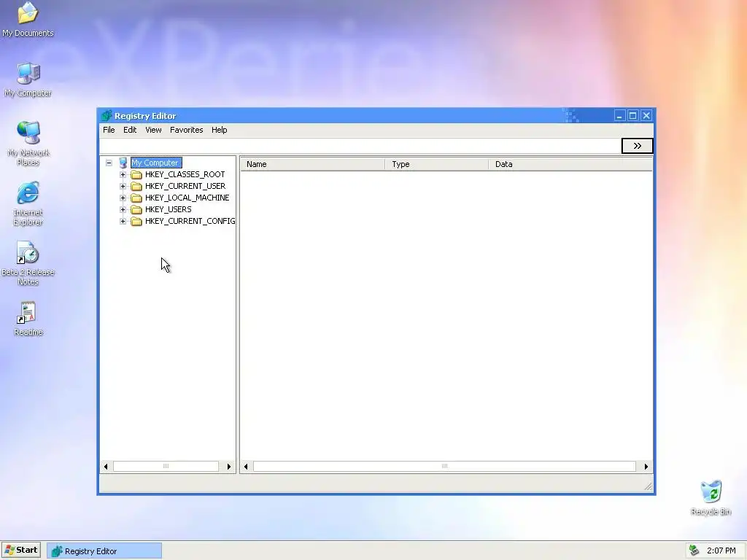Screen dimensions: 747x560
Task: Sort by the Name column header
Action: coord(313,164)
